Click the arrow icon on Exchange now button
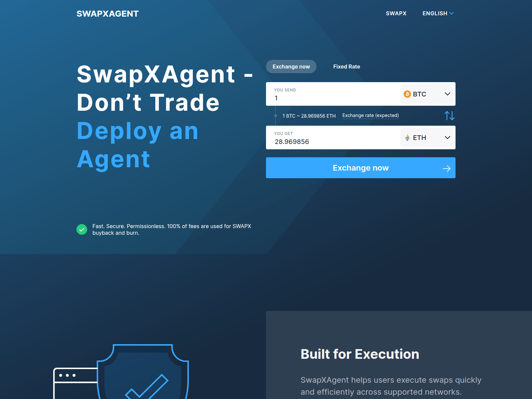This screenshot has height=399, width=532. (x=447, y=169)
